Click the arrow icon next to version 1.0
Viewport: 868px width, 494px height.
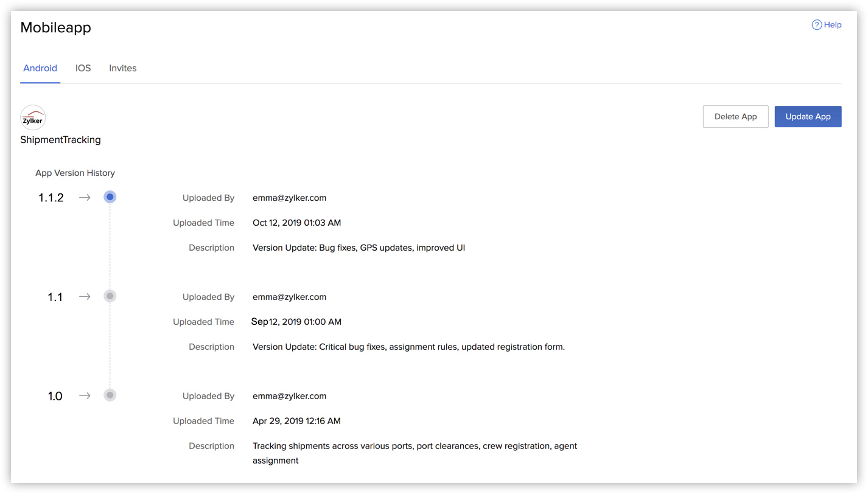85,395
